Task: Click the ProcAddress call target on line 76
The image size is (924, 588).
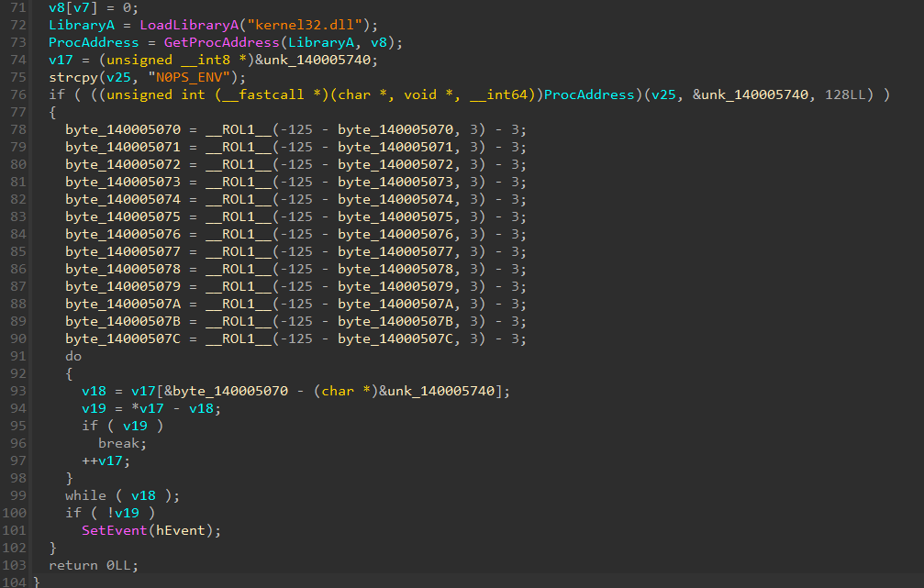Action: (x=589, y=94)
